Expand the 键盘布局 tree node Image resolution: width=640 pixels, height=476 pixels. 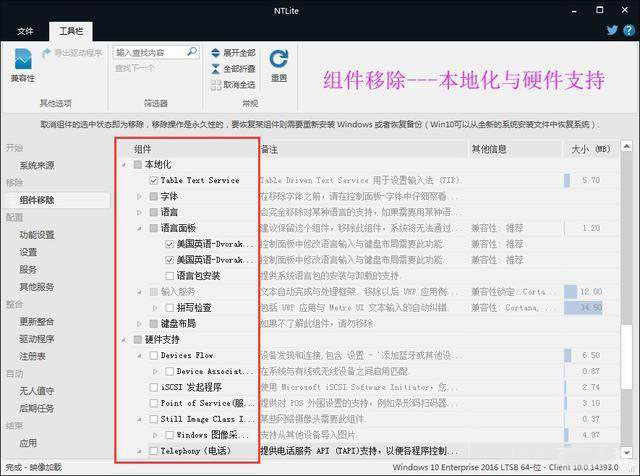139,324
